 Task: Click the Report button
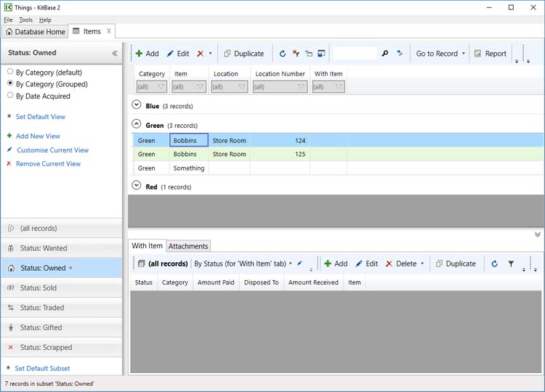[x=490, y=54]
